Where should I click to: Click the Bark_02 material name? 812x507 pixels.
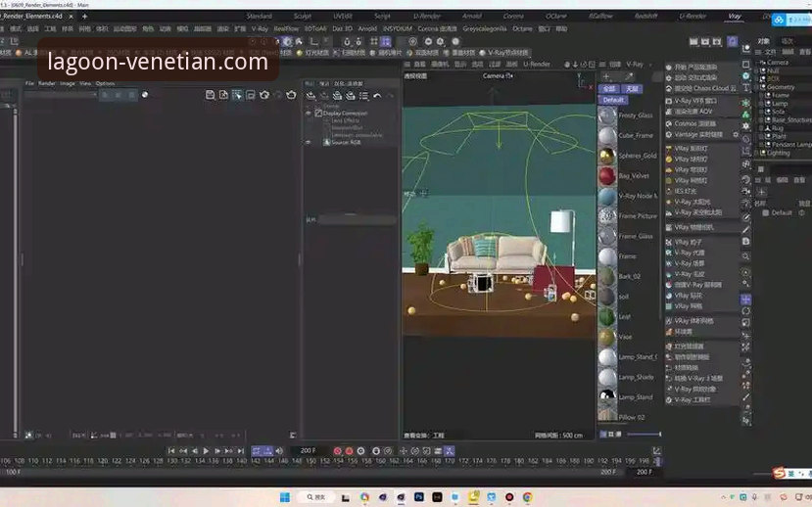[x=629, y=276]
